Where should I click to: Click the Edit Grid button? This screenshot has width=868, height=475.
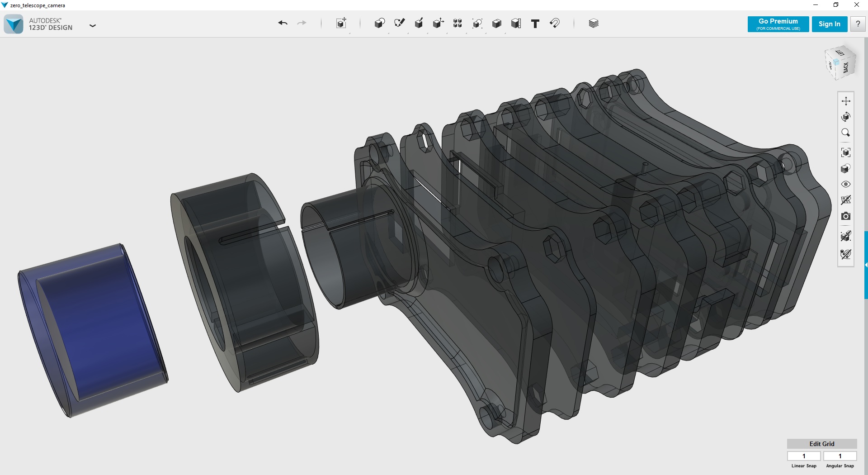pyautogui.click(x=822, y=444)
